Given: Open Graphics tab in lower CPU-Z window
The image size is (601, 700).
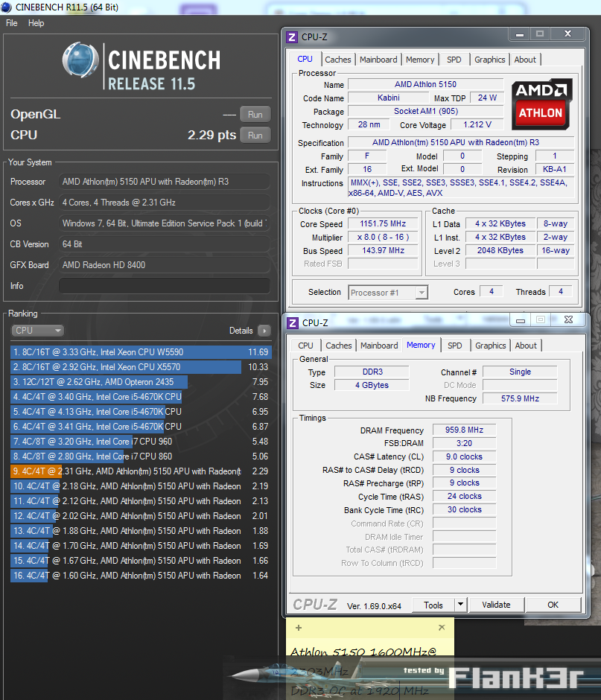Looking at the screenshot, I should [x=490, y=346].
